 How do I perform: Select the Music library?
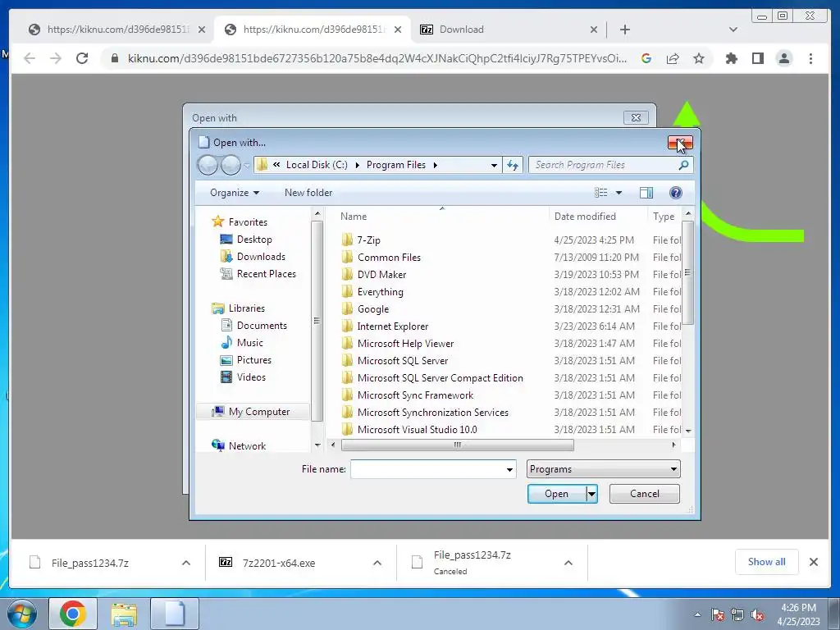[249, 343]
